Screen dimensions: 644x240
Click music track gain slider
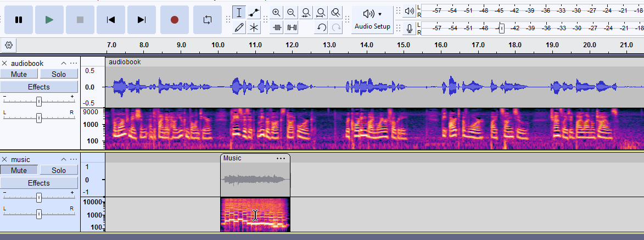coord(38,198)
